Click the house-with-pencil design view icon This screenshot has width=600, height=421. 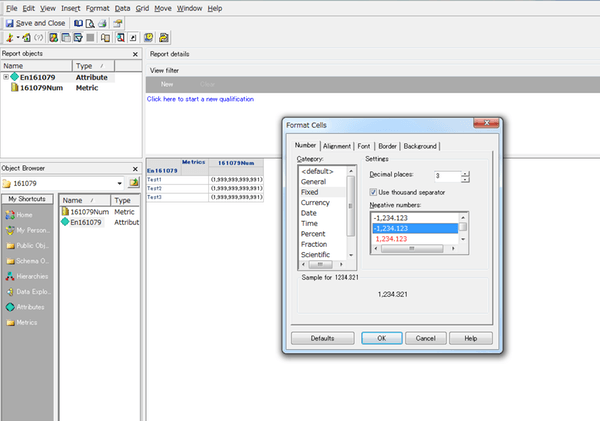(x=26, y=38)
